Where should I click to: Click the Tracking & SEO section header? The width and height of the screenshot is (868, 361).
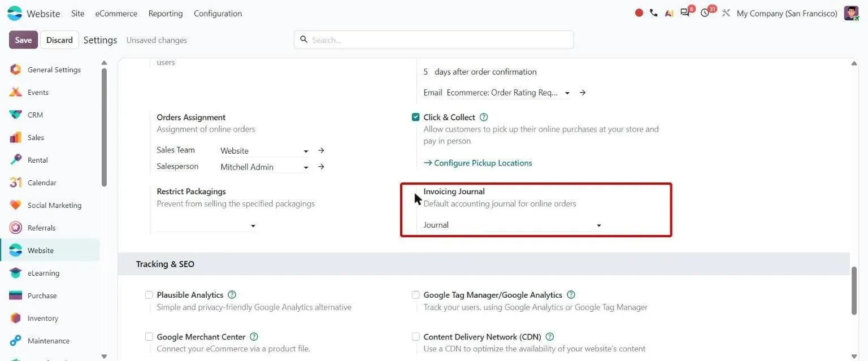(484, 264)
